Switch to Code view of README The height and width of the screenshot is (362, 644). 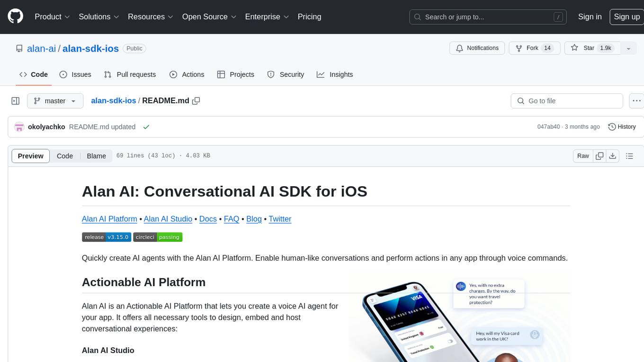pos(65,156)
